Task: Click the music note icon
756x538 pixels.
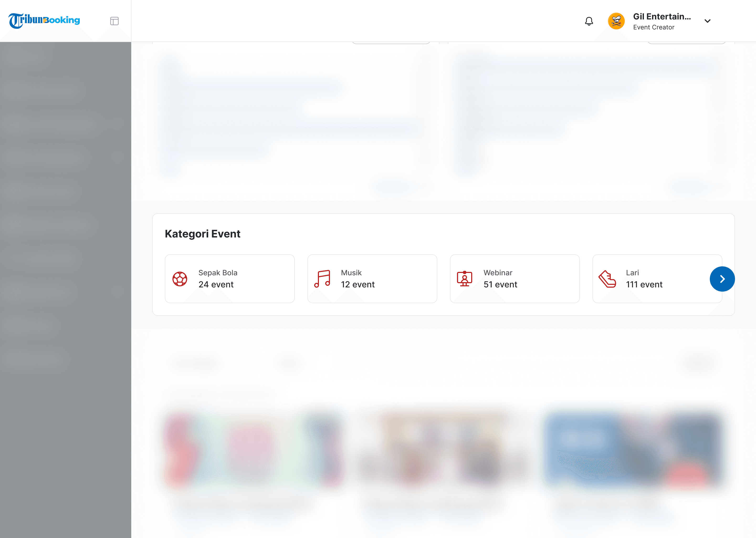Action: click(x=322, y=279)
